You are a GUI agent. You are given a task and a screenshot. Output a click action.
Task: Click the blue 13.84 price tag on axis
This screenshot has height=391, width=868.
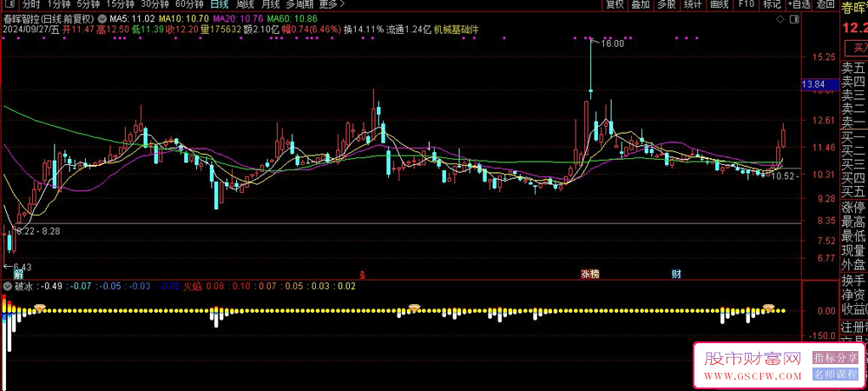coord(820,84)
